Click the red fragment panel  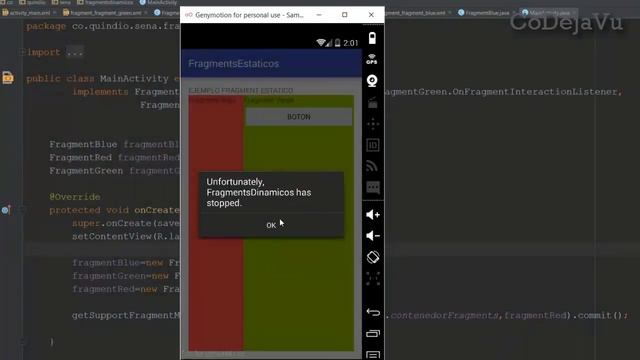(x=216, y=222)
